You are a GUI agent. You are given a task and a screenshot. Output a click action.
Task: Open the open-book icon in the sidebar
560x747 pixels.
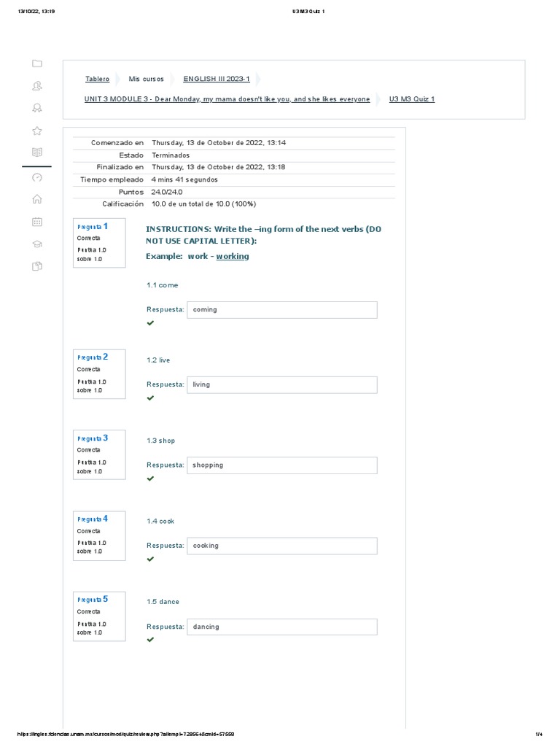37,152
